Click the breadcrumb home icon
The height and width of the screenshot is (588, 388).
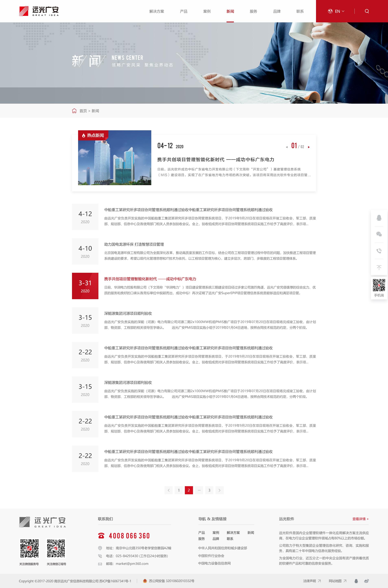click(x=74, y=111)
